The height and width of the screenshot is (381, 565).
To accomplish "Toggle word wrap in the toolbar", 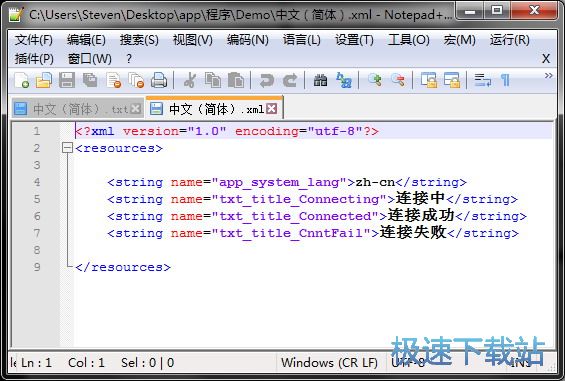I will 483,80.
